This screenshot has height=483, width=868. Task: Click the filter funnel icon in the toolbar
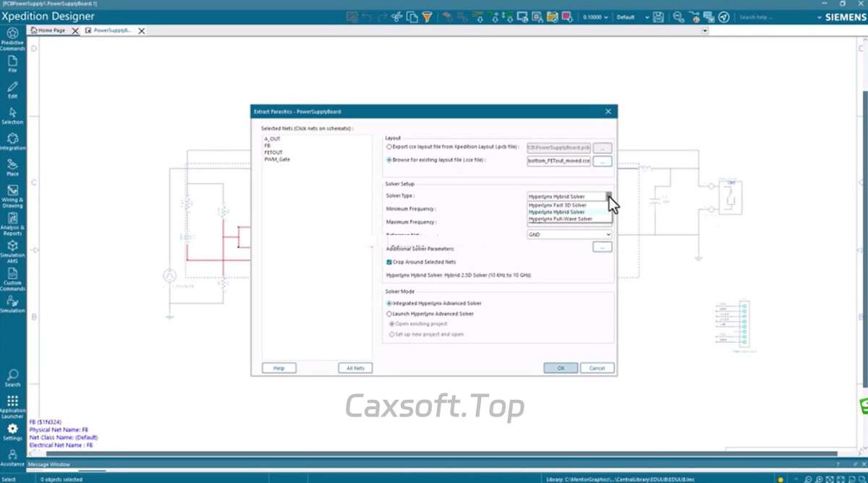point(427,17)
